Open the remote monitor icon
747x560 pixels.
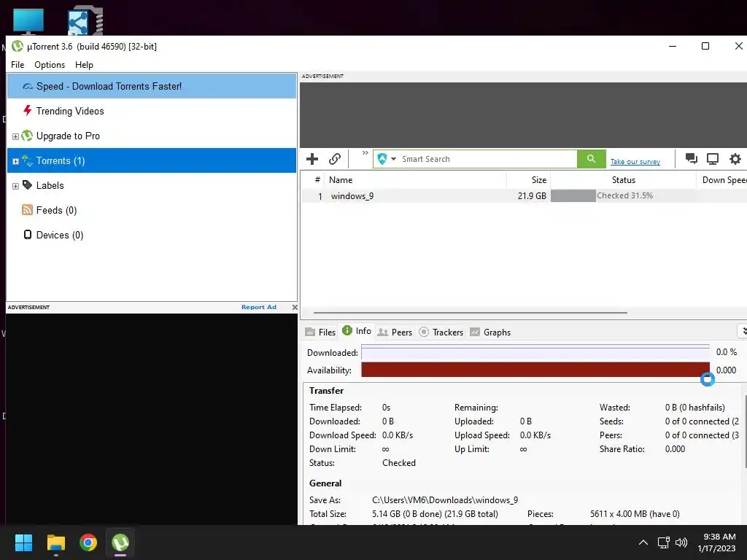(713, 158)
